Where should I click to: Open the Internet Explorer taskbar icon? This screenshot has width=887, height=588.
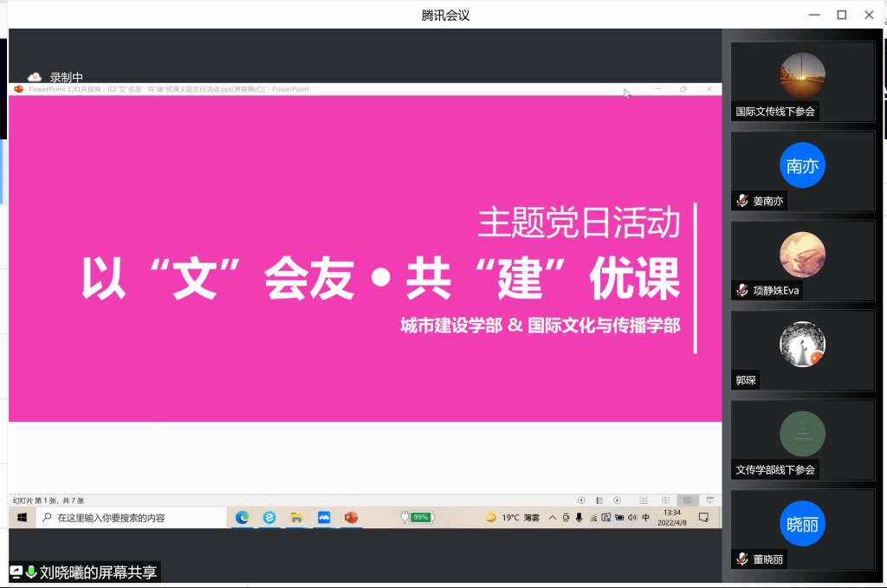pyautogui.click(x=269, y=518)
